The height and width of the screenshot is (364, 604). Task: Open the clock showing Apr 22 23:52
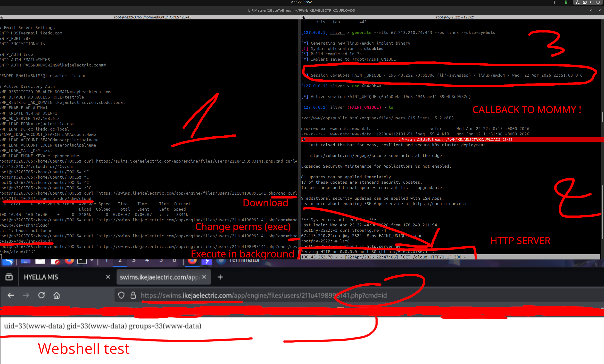[x=301, y=2]
